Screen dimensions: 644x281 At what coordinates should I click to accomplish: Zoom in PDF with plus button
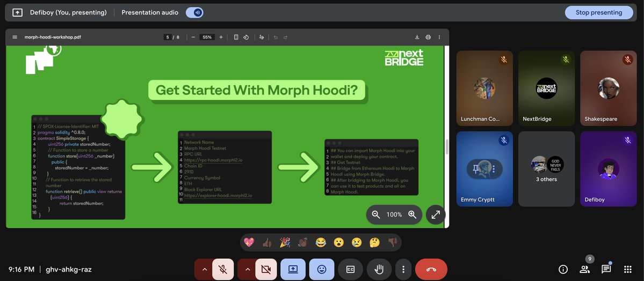click(221, 37)
